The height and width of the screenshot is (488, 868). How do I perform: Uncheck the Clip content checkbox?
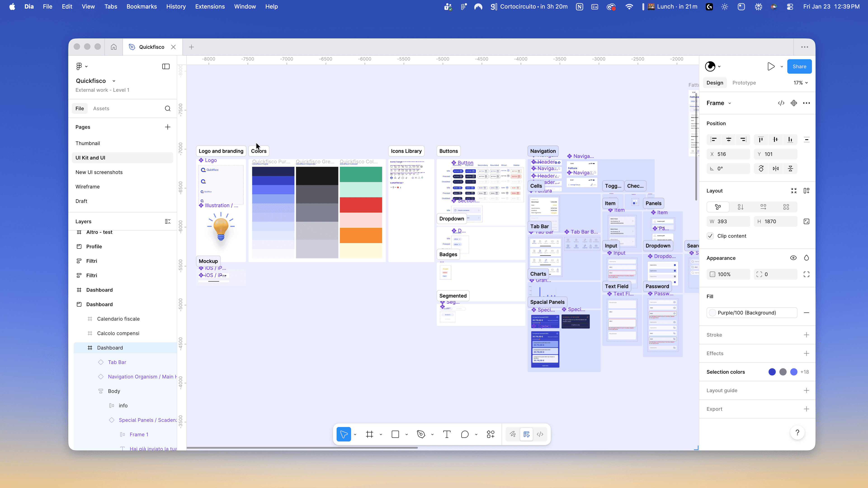(x=710, y=236)
